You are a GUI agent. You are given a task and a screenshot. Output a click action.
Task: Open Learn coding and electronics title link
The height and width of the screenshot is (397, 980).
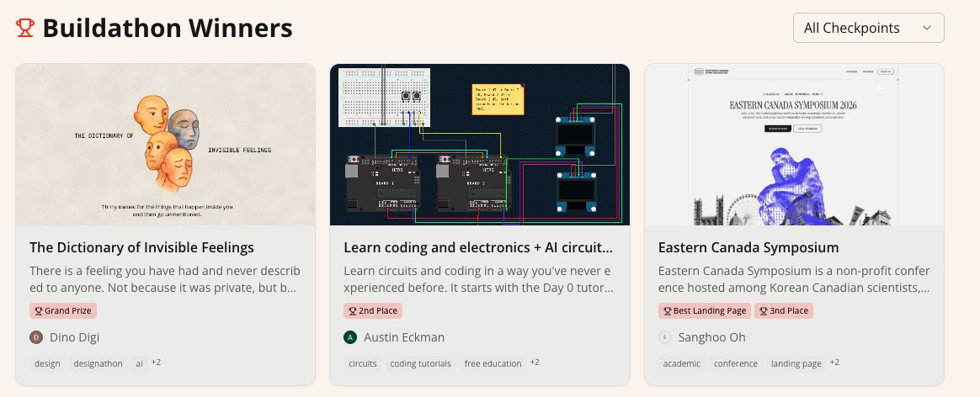[x=478, y=247]
